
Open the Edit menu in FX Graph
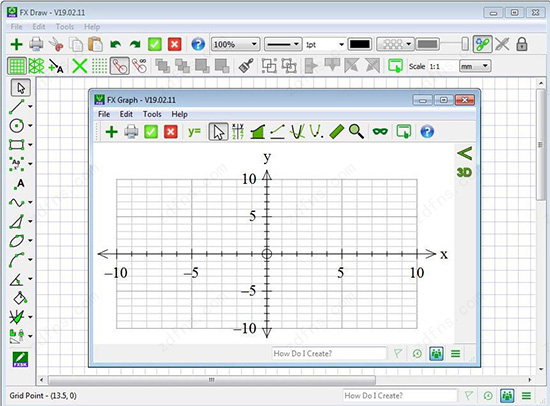(126, 114)
